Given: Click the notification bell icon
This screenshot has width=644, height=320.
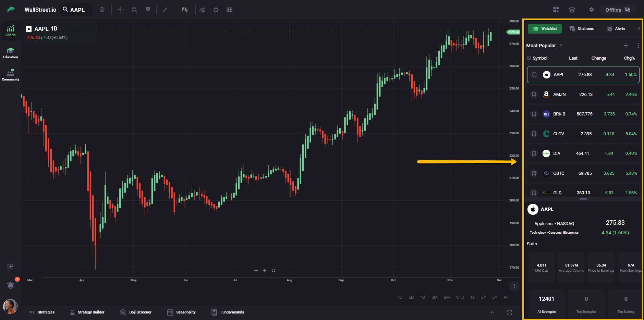Looking at the screenshot, I should [x=11, y=285].
